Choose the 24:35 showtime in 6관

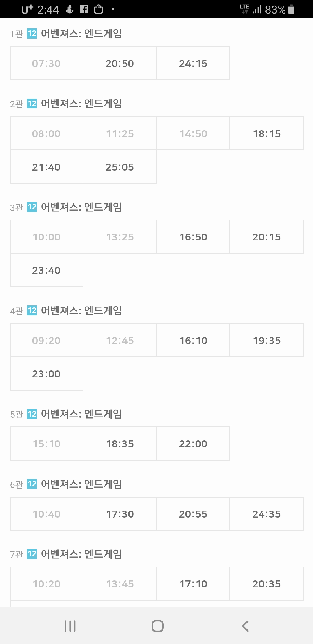267,514
